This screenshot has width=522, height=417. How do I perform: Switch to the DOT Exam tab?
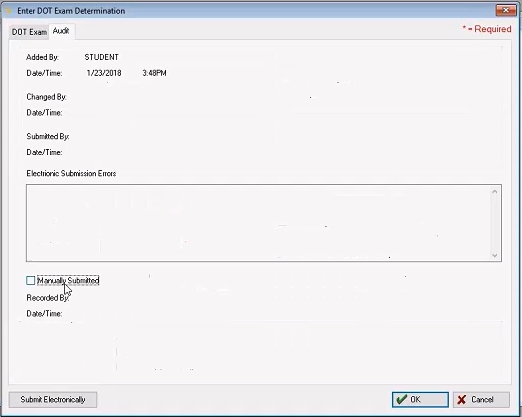tap(29, 32)
